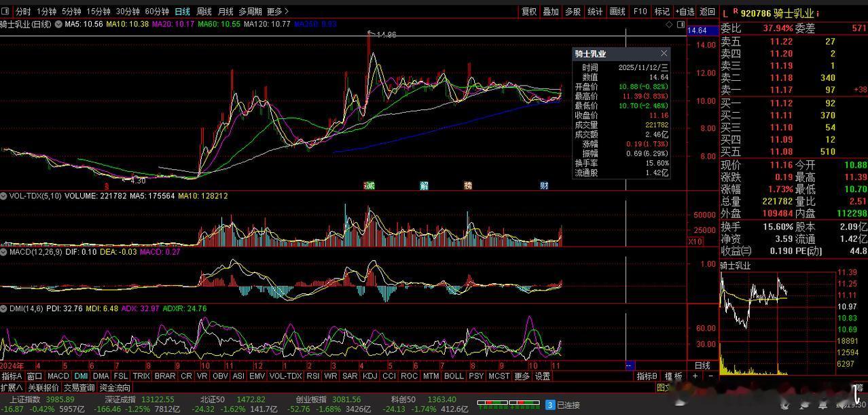Open the 画线 drawing tools
This screenshot has width=868, height=415.
point(617,12)
